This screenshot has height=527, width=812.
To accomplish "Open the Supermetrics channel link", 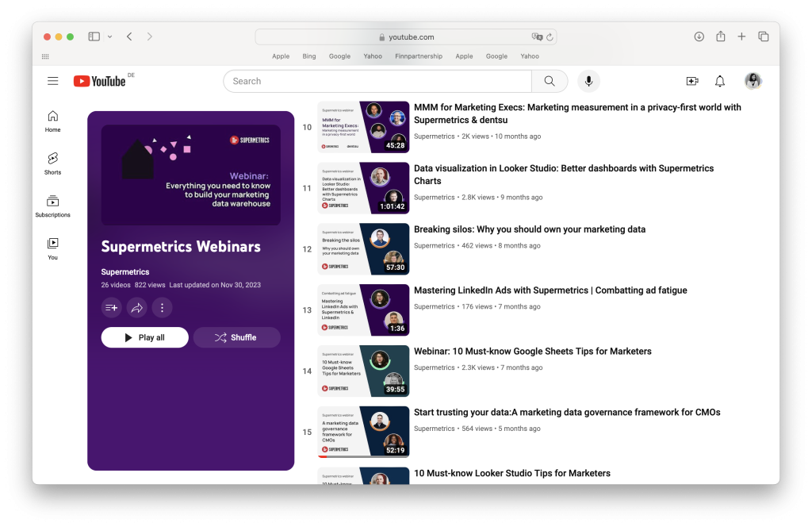I will tap(125, 272).
